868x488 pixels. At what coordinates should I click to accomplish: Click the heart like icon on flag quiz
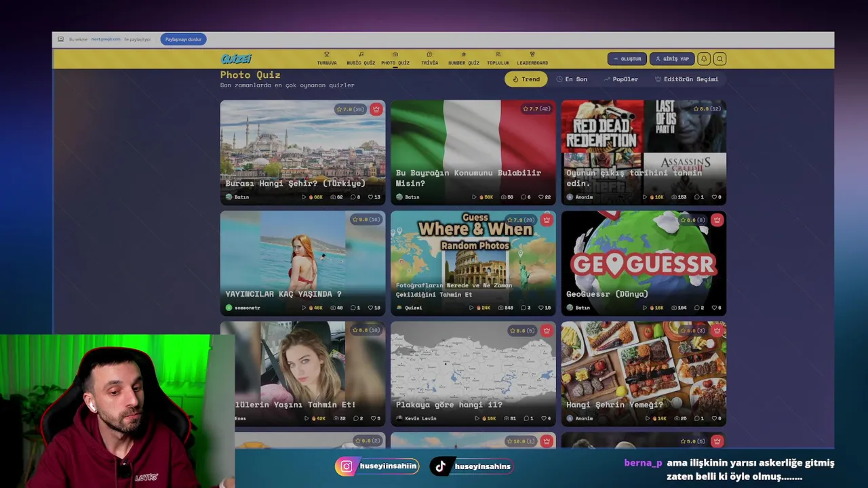[x=541, y=197]
